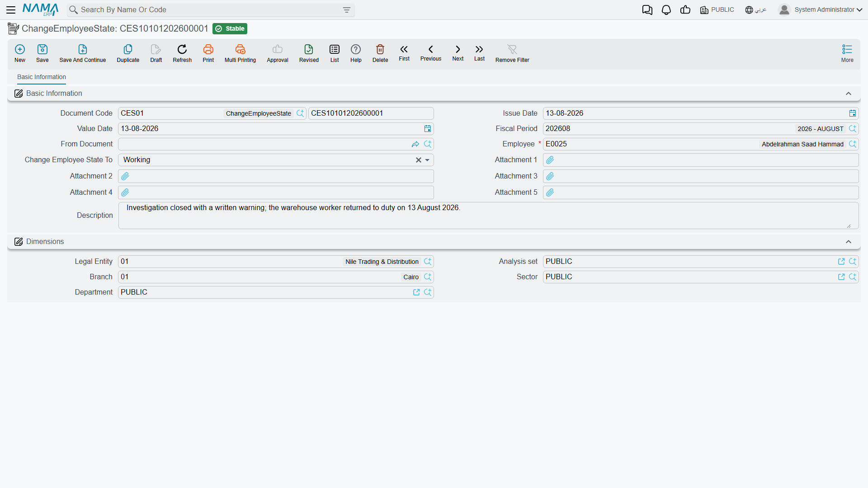The height and width of the screenshot is (488, 868).
Task: Go to the Previous record
Action: click(431, 53)
